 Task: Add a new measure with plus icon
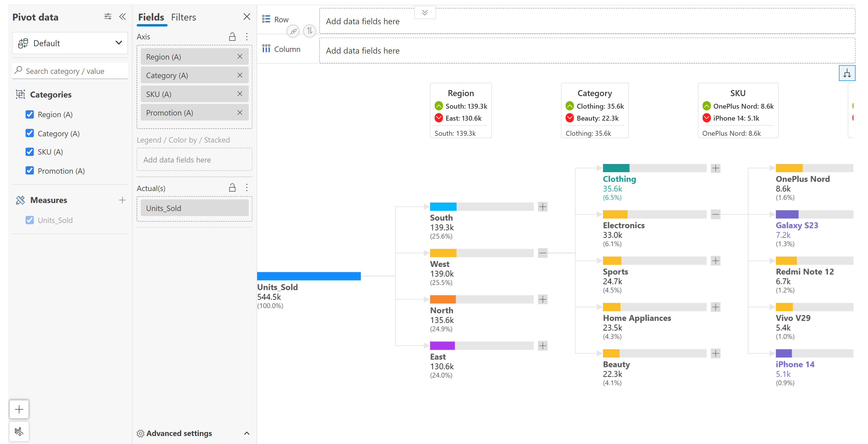click(122, 200)
